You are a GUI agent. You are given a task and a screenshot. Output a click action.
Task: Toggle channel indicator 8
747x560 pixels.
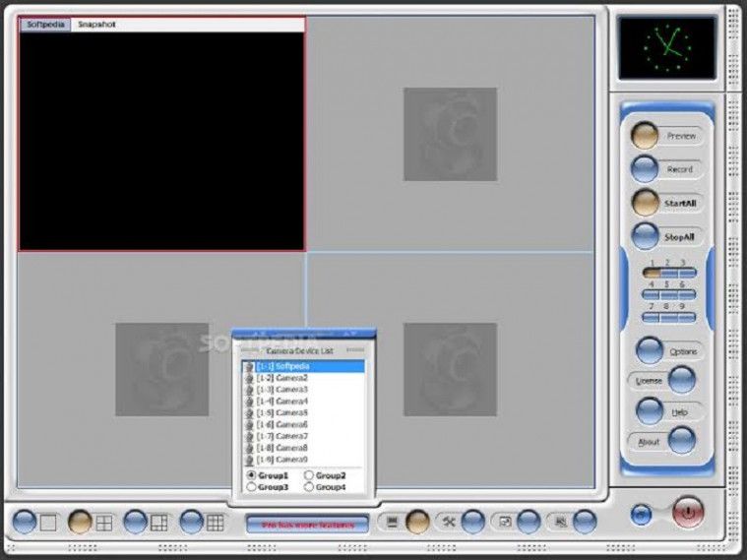tap(669, 317)
